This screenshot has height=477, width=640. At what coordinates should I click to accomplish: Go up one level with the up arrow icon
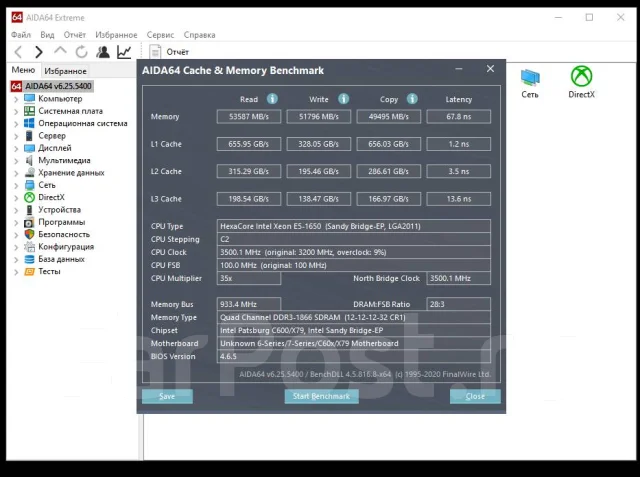(60, 51)
